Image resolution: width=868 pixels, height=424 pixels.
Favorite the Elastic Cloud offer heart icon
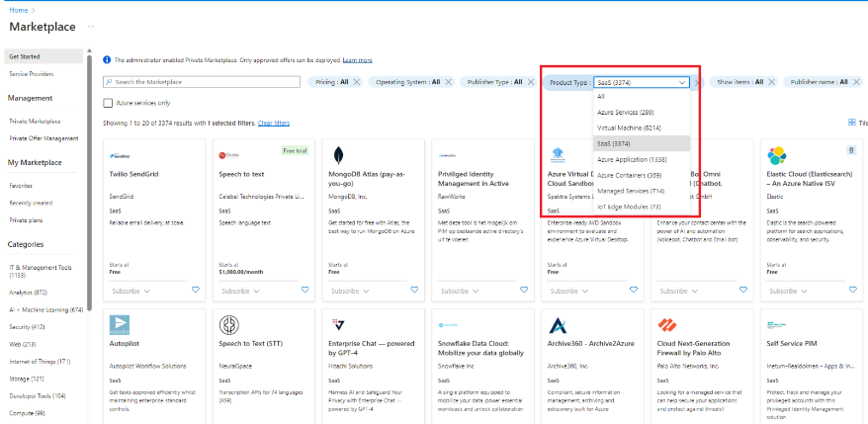click(x=851, y=290)
